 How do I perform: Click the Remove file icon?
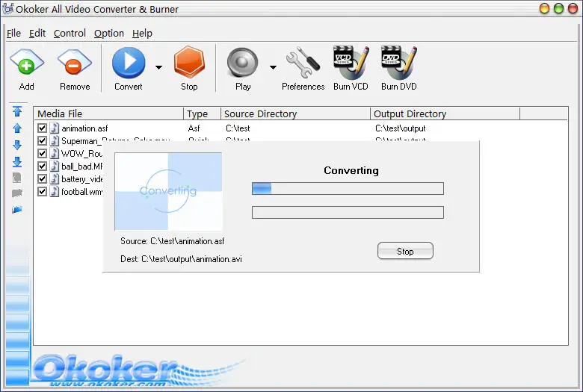(x=74, y=63)
